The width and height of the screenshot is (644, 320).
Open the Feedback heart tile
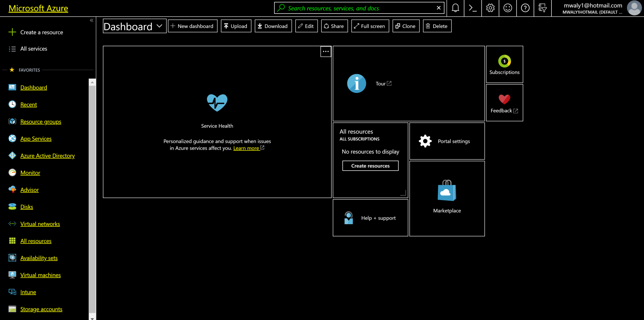click(x=504, y=103)
